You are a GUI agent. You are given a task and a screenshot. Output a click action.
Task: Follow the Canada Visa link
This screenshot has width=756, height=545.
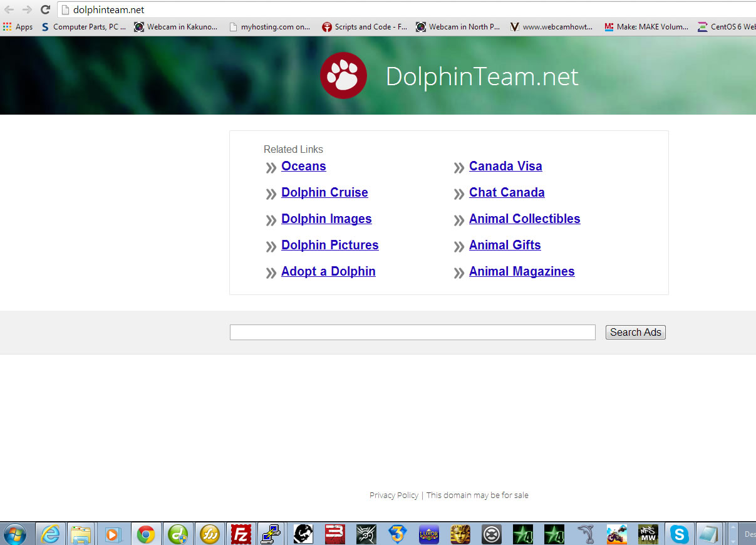coord(505,166)
